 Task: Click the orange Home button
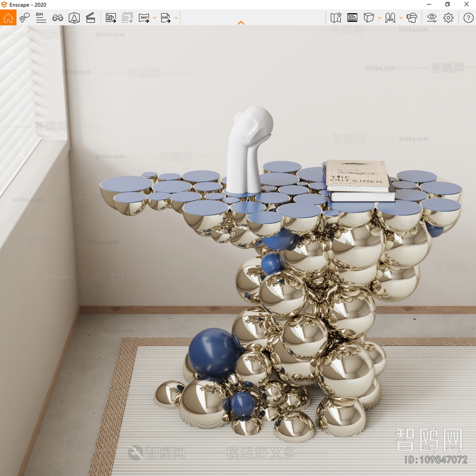click(8, 18)
